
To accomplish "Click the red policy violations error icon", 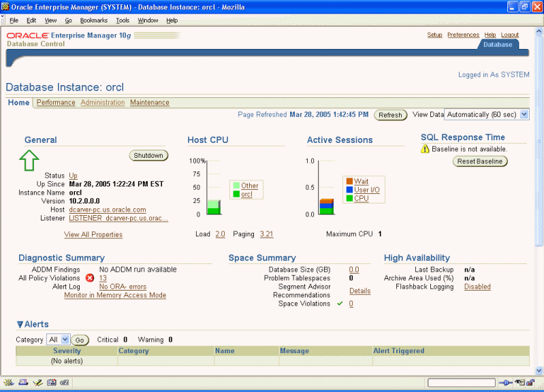I will click(90, 278).
